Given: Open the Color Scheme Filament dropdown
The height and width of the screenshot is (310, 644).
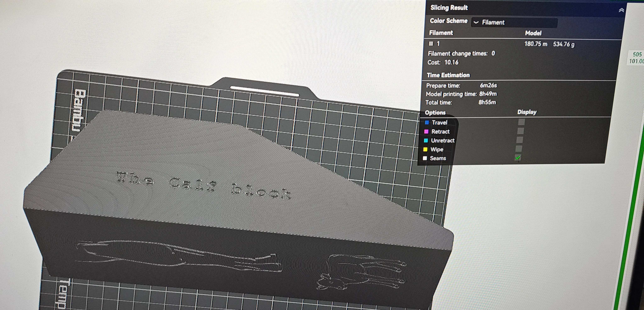Looking at the screenshot, I should pyautogui.click(x=514, y=23).
